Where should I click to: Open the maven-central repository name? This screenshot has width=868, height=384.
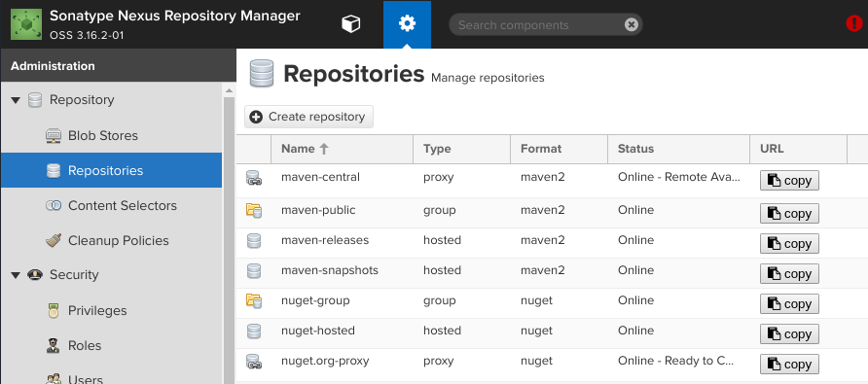coord(320,177)
